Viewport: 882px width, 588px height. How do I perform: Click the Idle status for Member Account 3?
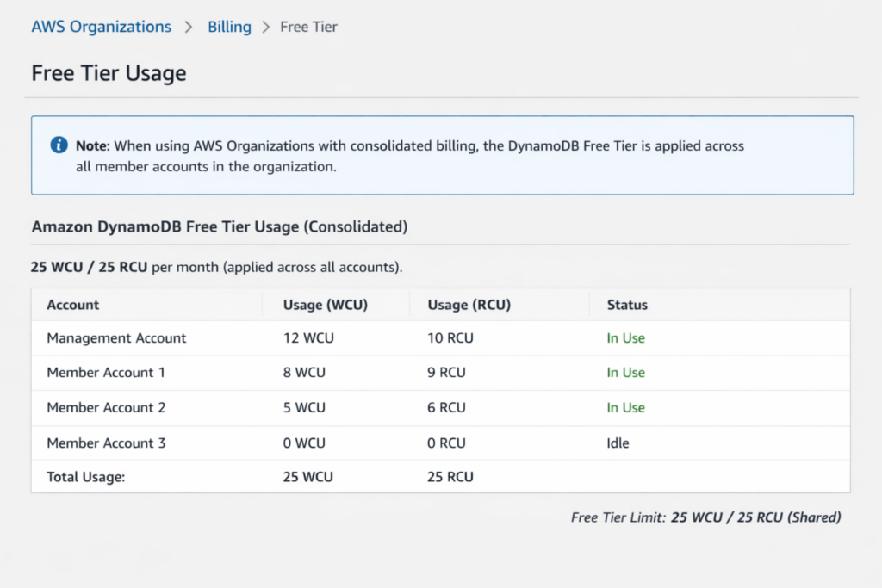[617, 443]
